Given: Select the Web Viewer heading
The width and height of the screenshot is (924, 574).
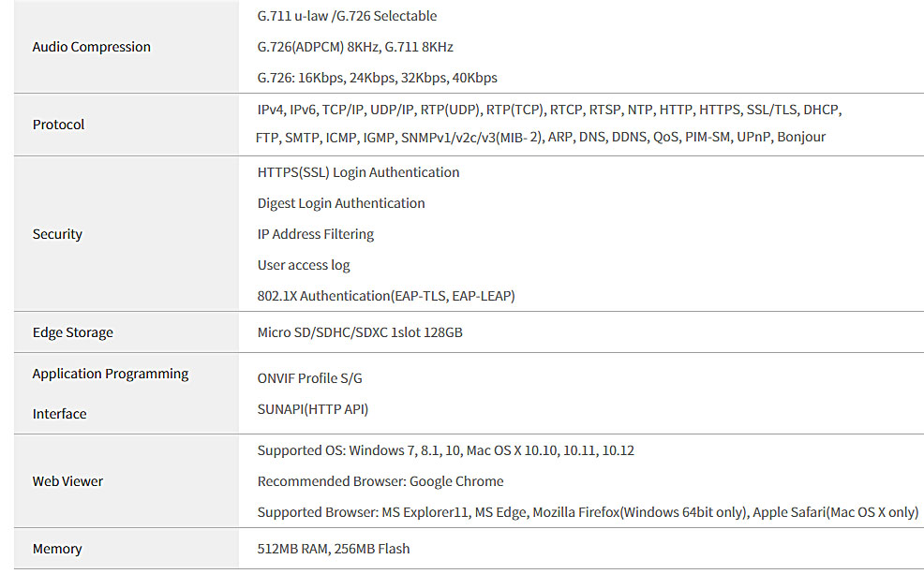Looking at the screenshot, I should coord(67,481).
